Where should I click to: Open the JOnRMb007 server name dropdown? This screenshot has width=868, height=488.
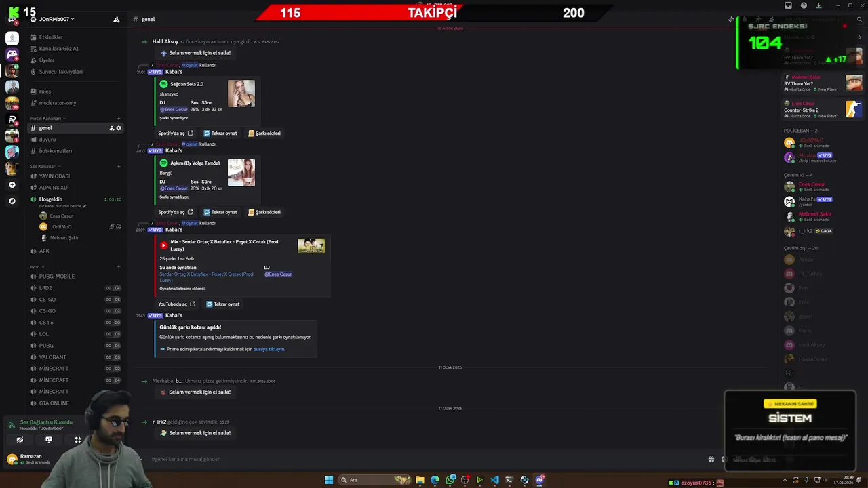(57, 19)
